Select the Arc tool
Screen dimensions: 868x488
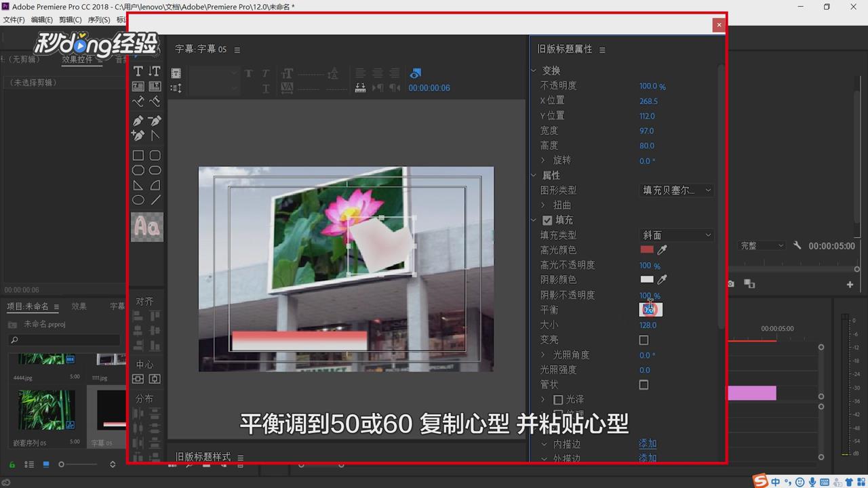point(155,185)
